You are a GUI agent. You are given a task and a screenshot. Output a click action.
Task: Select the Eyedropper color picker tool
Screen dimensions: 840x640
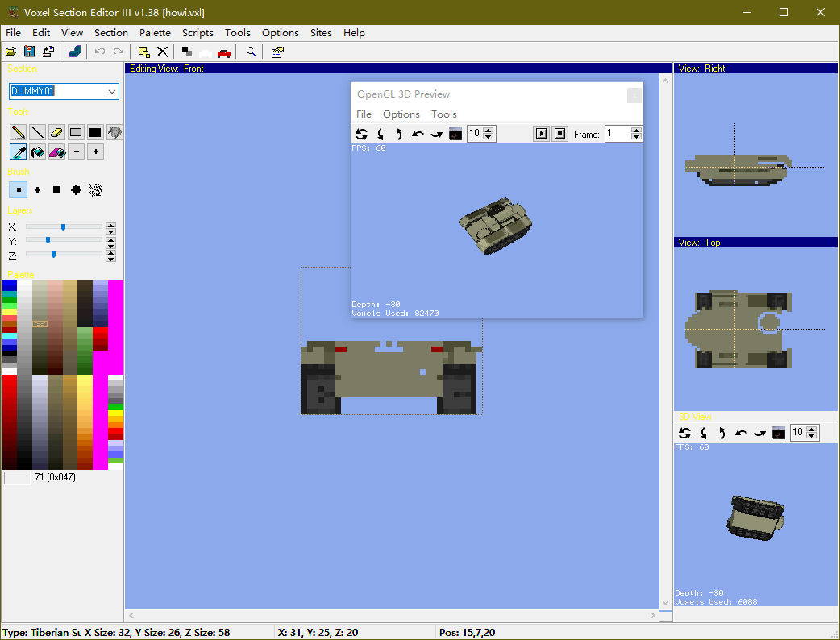tap(19, 152)
